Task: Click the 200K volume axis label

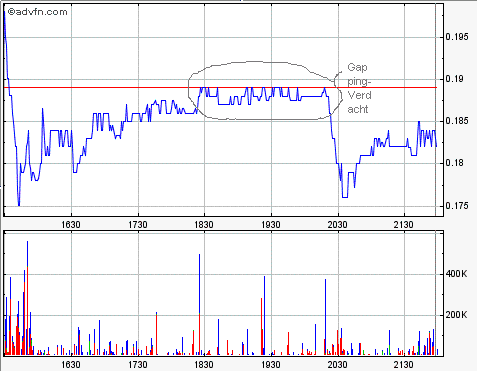Action: coord(456,315)
